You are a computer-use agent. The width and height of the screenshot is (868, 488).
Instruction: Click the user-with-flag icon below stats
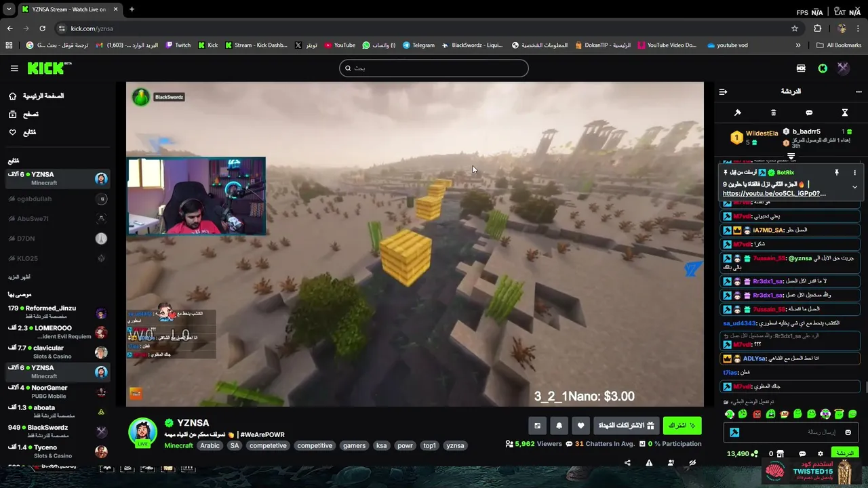tap(671, 463)
